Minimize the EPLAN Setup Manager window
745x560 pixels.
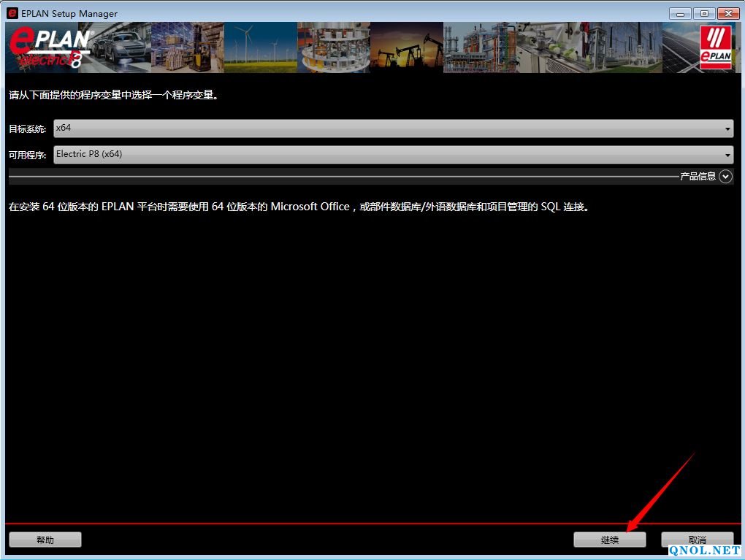pyautogui.click(x=681, y=13)
